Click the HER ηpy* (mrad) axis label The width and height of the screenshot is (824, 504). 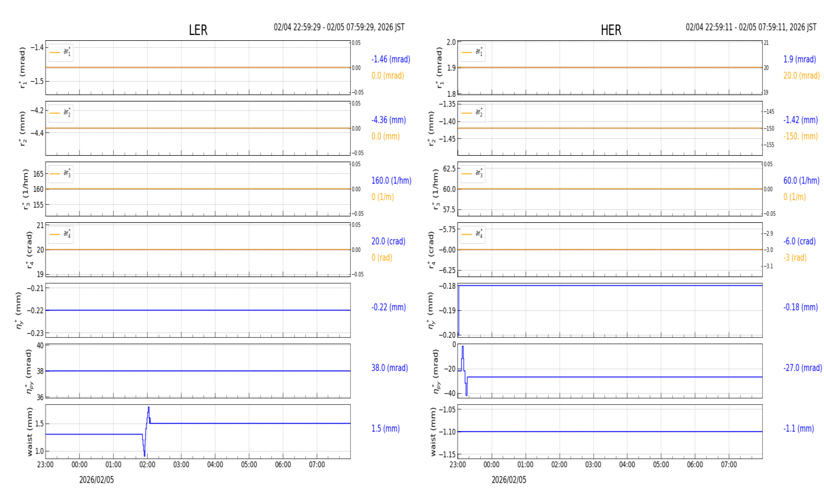point(437,371)
